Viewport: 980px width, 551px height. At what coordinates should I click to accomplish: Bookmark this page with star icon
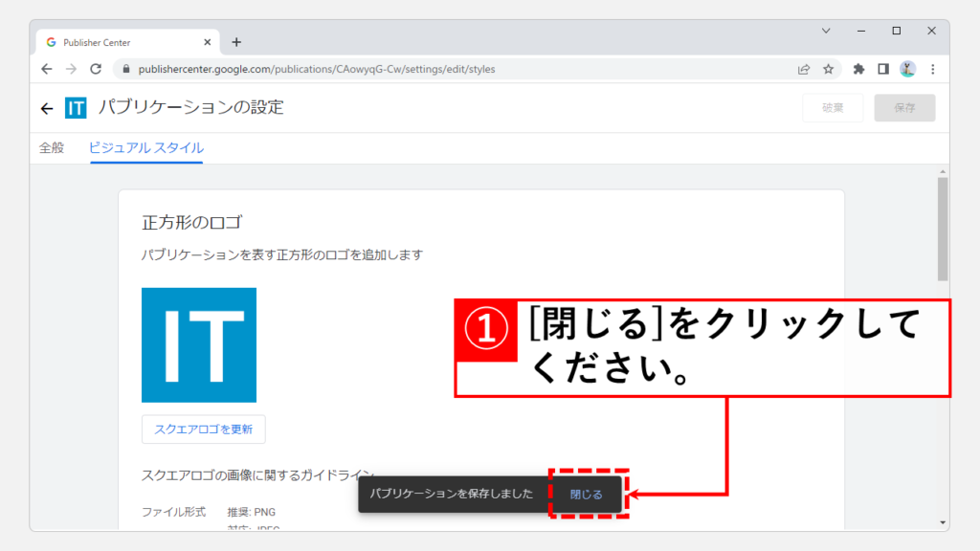829,69
